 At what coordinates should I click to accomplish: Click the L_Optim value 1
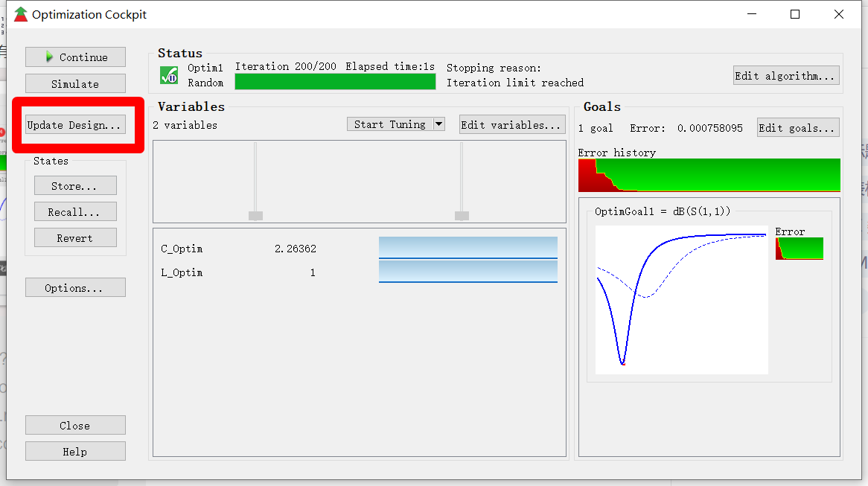313,272
